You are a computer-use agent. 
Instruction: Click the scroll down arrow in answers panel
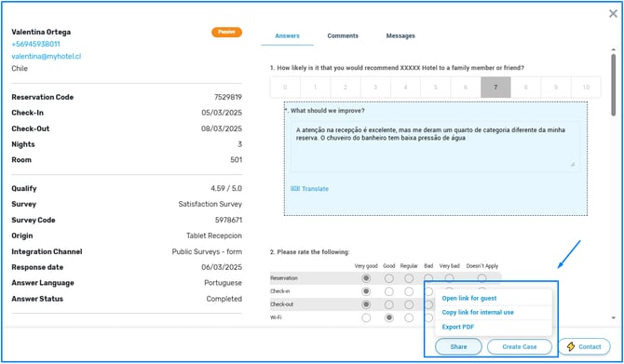(613, 317)
